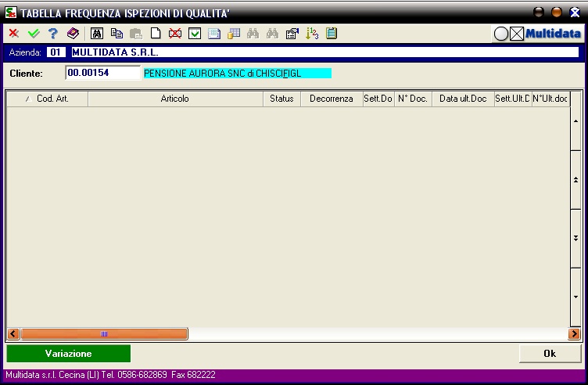Click the Decorrenza column header
The height and width of the screenshot is (385, 588).
click(x=332, y=99)
